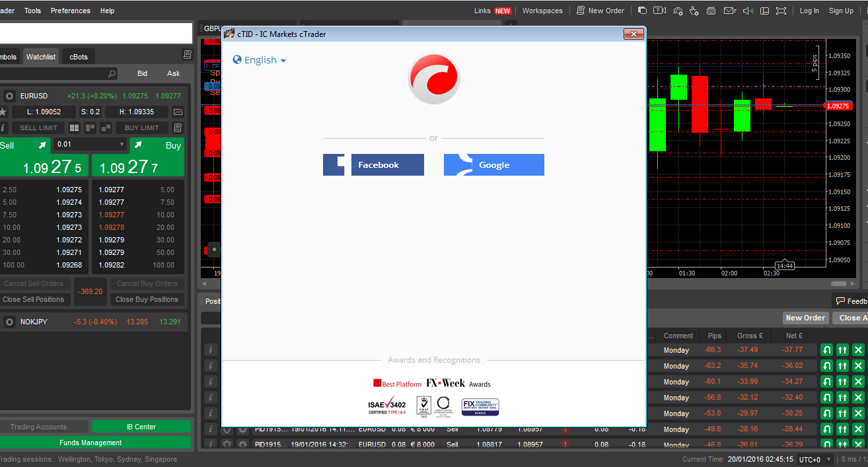Close the position with -60.1 pips

858,381
